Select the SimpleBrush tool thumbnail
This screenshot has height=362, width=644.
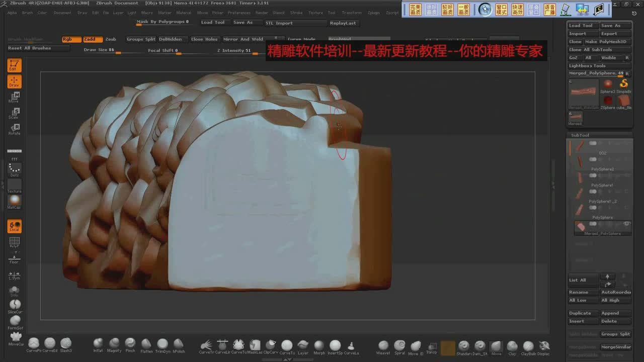point(624,85)
